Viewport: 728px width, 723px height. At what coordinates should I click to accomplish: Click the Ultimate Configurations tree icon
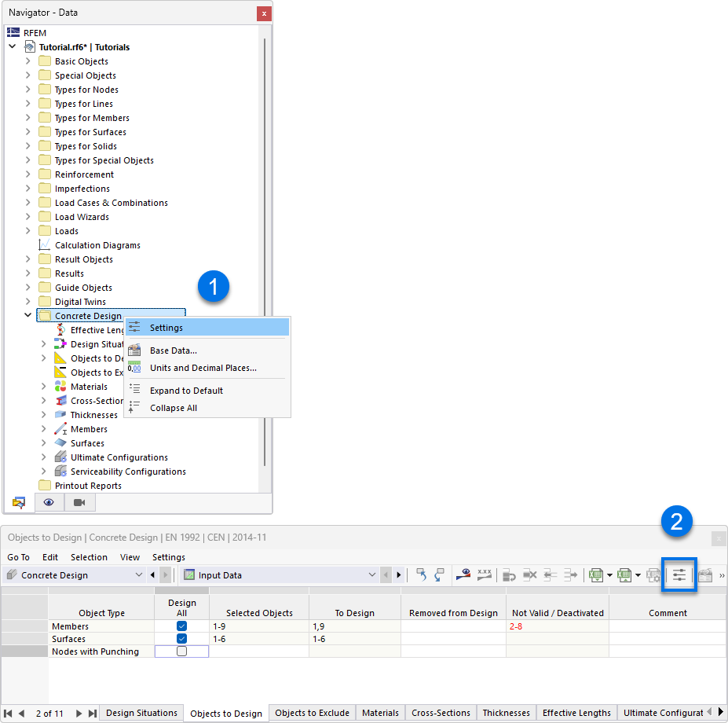pyautogui.click(x=60, y=457)
